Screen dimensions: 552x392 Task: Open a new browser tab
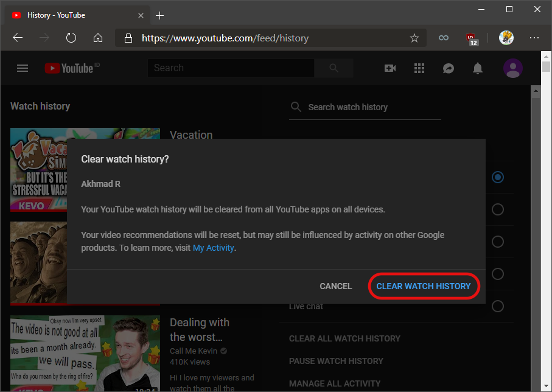coord(160,15)
